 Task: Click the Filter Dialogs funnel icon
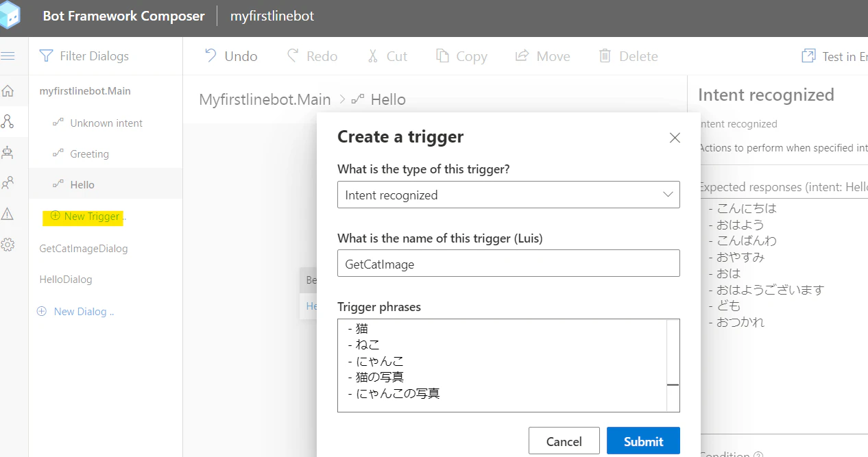(46, 56)
